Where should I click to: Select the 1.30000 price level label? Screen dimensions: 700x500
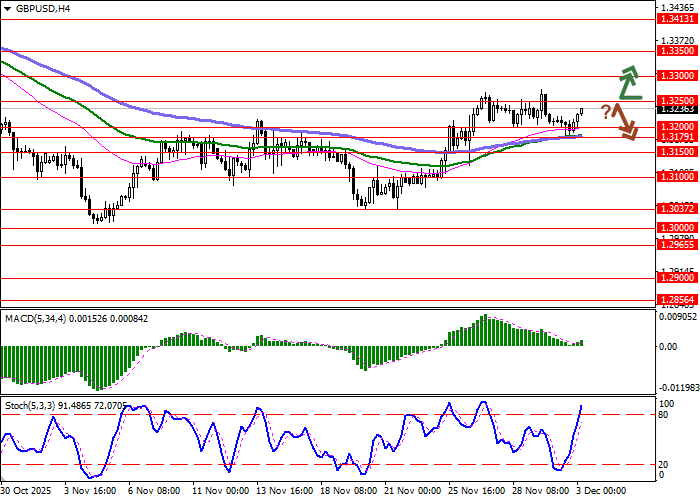676,228
